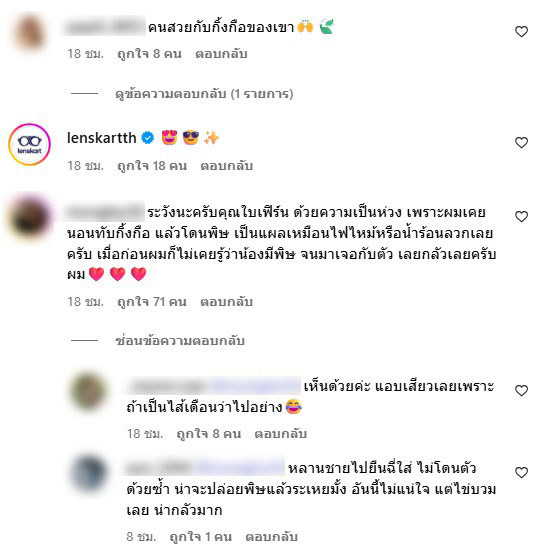Like the top comment about คนสวยกับกิ้งกือ
Screen dimensions: 539x559
(x=521, y=32)
